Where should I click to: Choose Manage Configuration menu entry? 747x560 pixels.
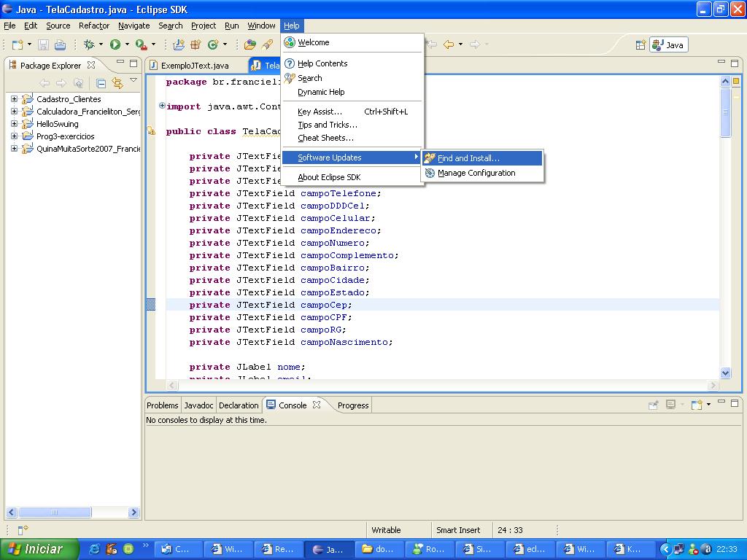(x=476, y=173)
